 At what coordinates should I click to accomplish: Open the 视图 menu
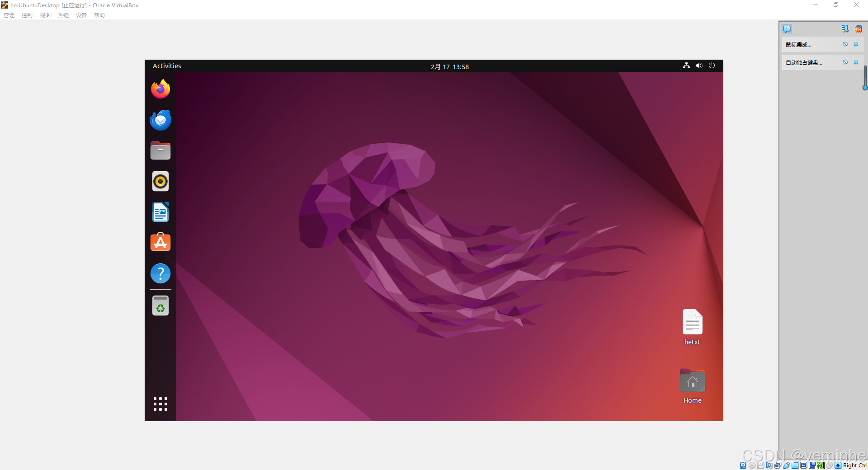(45, 15)
